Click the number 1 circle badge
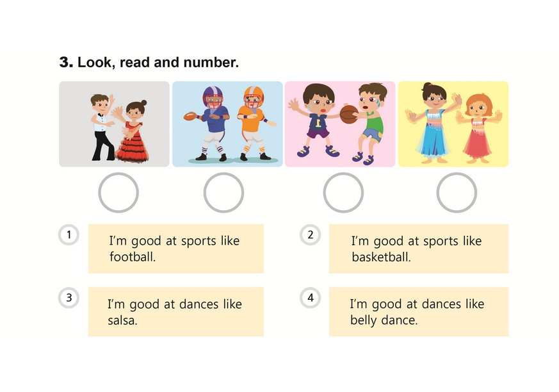The image size is (559, 392). coord(69,235)
